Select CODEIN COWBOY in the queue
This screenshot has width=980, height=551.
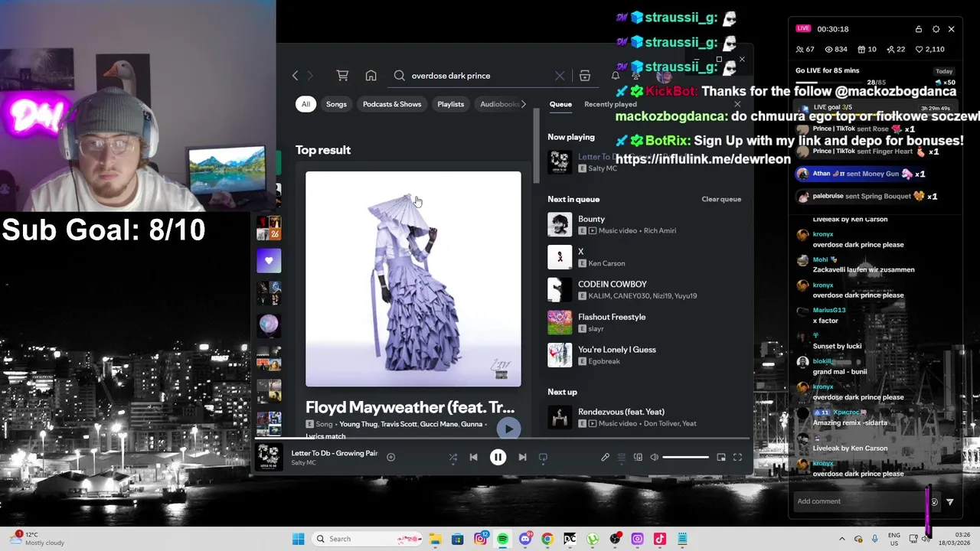click(645, 290)
